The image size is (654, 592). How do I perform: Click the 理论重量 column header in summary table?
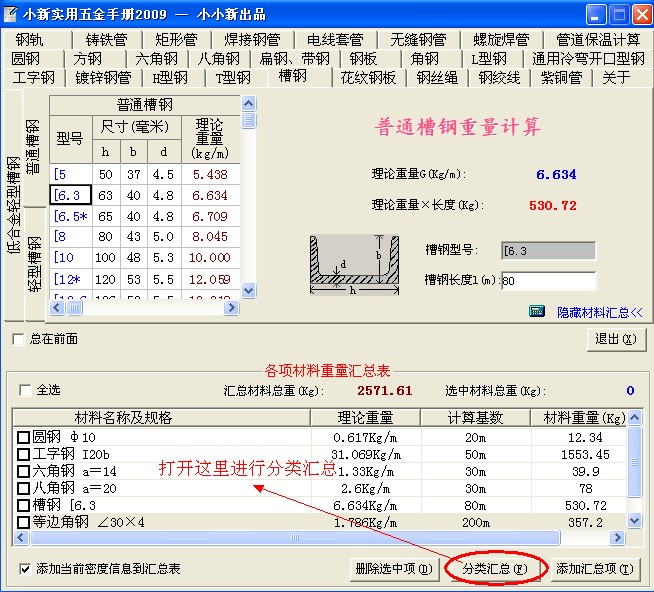click(x=365, y=417)
